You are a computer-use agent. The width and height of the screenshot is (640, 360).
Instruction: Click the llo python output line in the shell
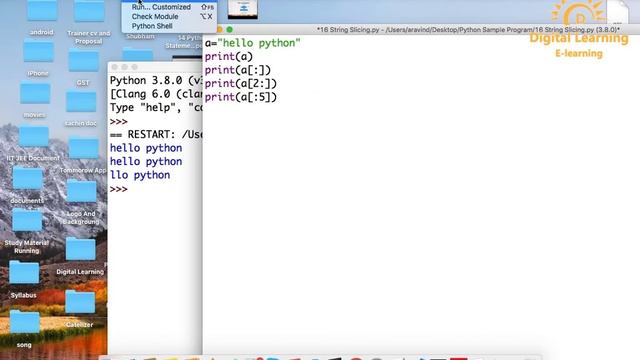(x=140, y=175)
